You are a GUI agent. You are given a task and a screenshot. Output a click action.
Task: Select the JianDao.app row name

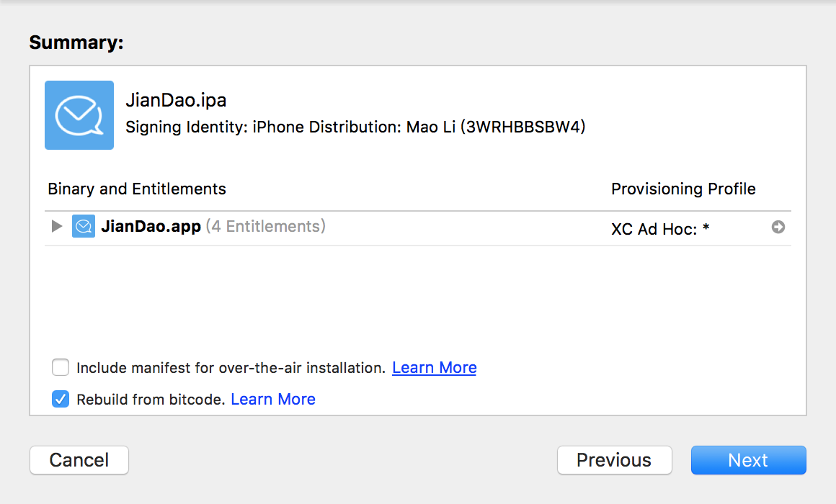151,227
